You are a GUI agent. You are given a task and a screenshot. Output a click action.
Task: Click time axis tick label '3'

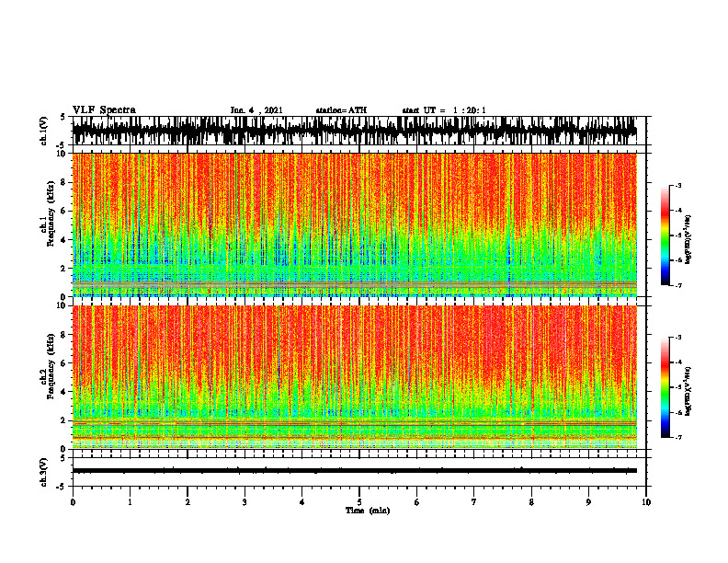[245, 502]
